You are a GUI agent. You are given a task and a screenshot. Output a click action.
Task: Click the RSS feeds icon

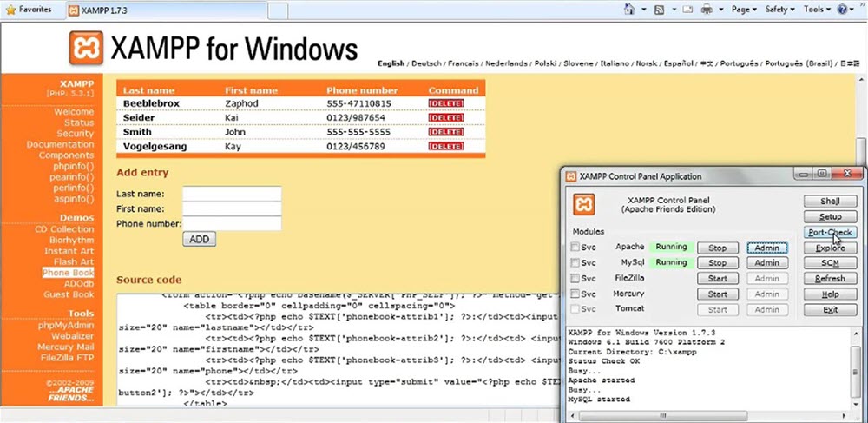click(x=659, y=10)
